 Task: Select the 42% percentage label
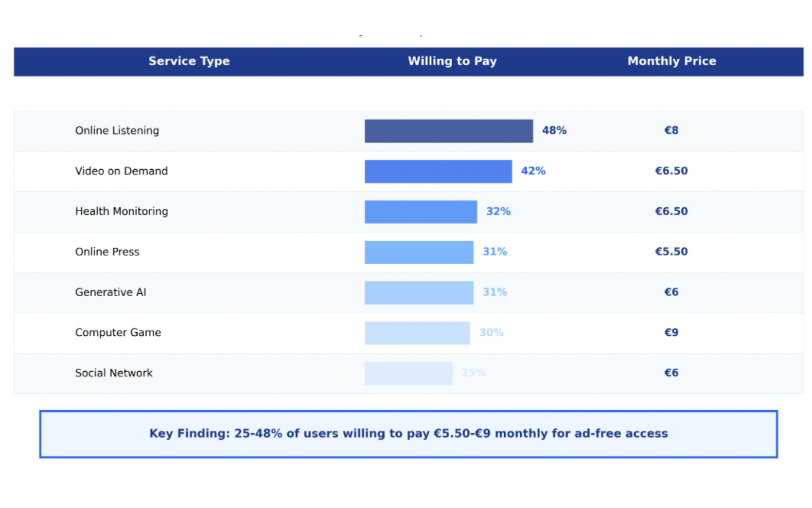pos(533,171)
